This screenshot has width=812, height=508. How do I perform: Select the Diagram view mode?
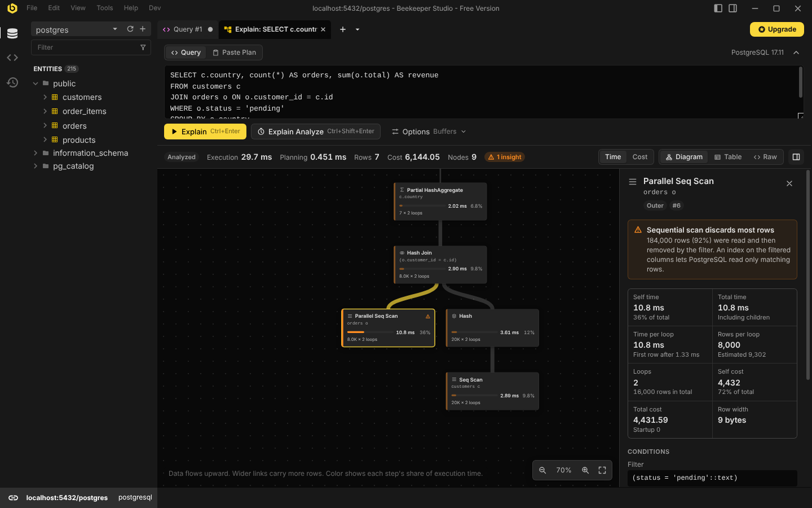coord(684,157)
